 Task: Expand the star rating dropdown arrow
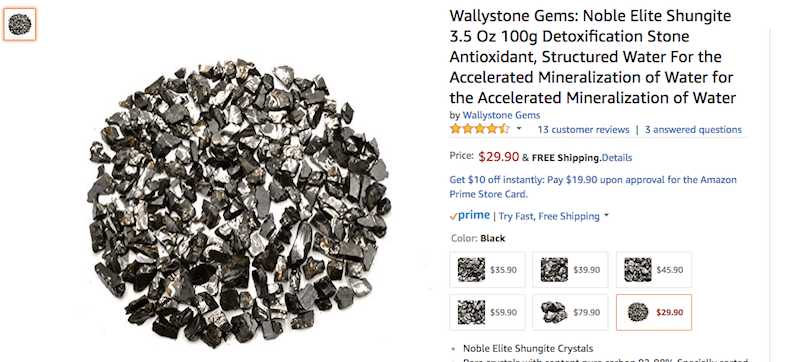click(519, 129)
